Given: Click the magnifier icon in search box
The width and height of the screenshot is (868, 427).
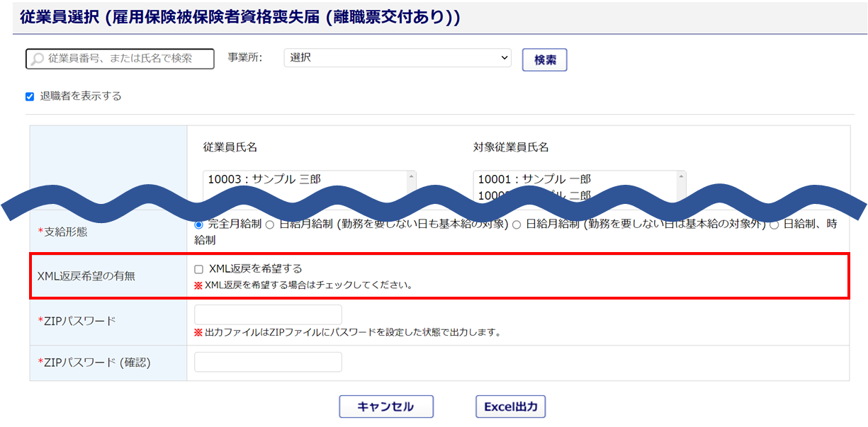Looking at the screenshot, I should (38, 59).
